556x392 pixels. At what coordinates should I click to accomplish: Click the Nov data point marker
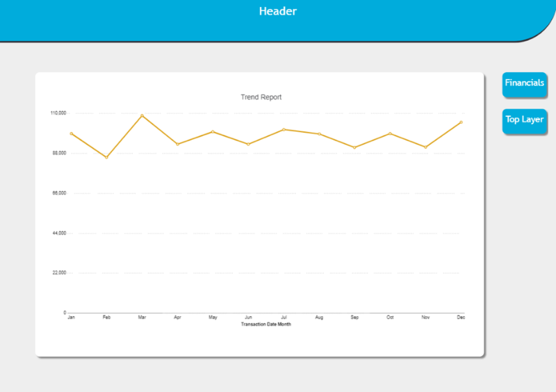(x=425, y=147)
